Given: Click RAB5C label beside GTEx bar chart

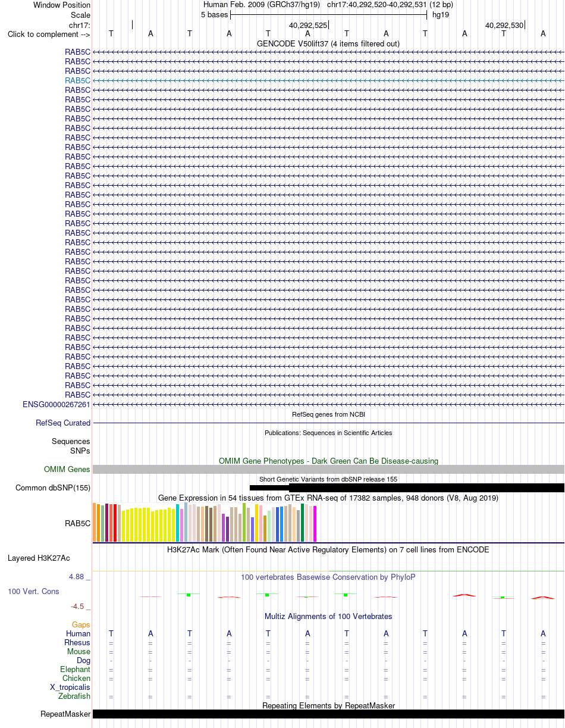Looking at the screenshot, I should tap(78, 524).
